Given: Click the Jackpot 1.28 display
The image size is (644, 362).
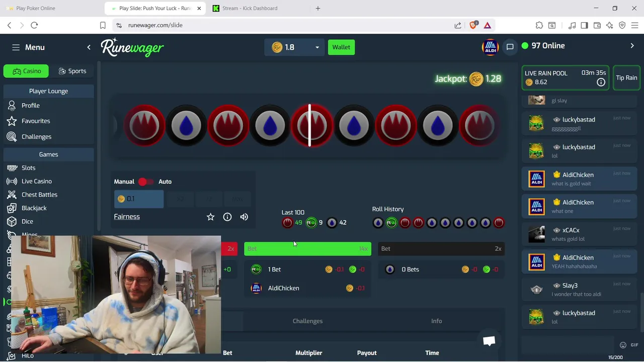Looking at the screenshot, I should pyautogui.click(x=468, y=79).
